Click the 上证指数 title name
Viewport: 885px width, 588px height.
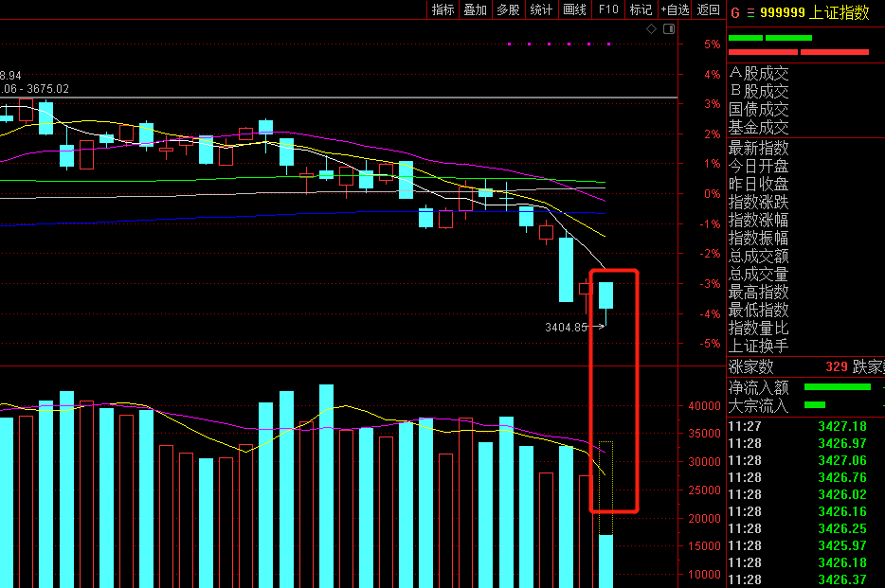pyautogui.click(x=839, y=12)
